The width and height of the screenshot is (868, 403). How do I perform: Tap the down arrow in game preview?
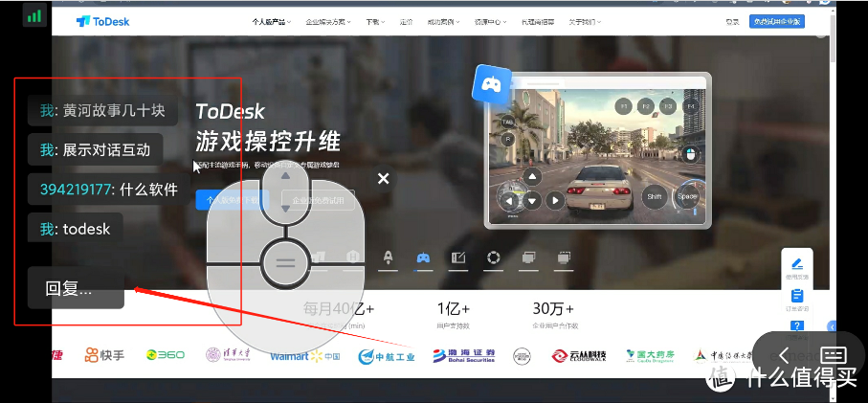[x=532, y=200]
